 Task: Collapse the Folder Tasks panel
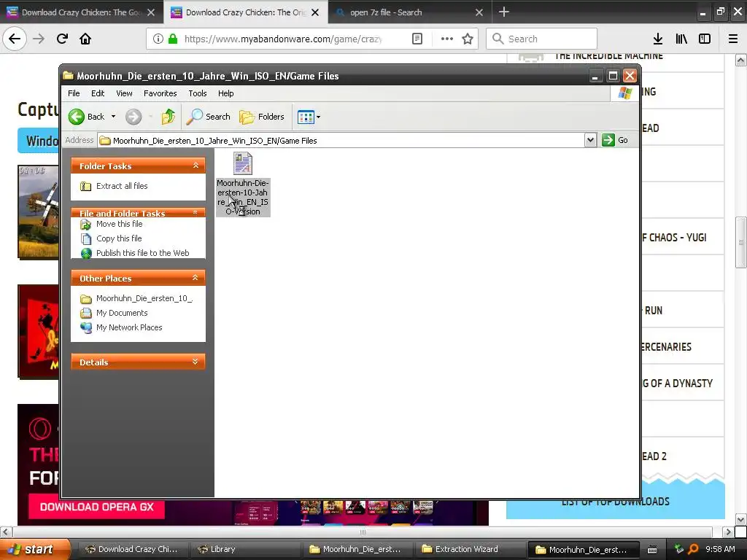click(x=196, y=166)
